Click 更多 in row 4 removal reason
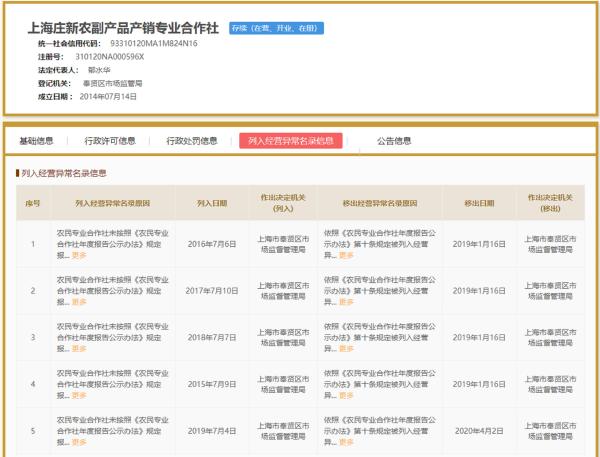Image resolution: width=600 pixels, height=457 pixels. [345, 396]
